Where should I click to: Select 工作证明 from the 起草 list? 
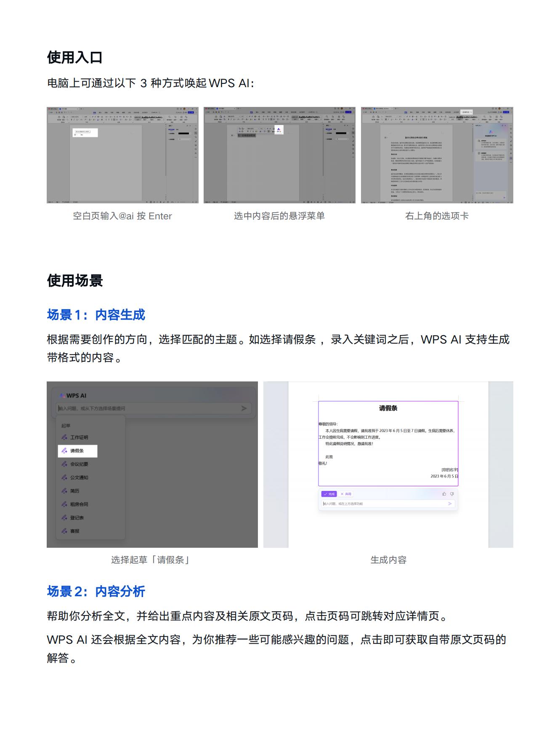(x=79, y=437)
